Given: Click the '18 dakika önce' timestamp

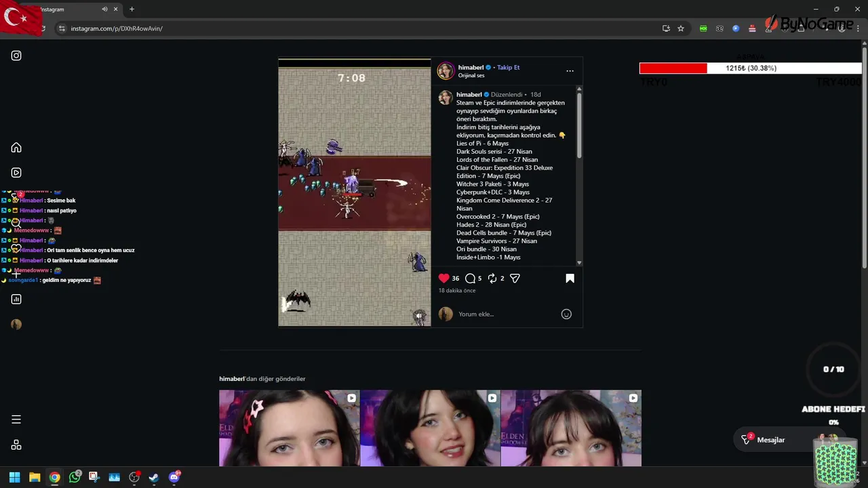Looking at the screenshot, I should click(x=457, y=291).
